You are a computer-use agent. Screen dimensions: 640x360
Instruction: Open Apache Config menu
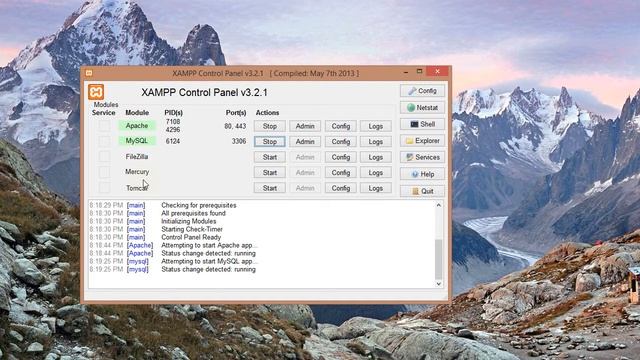pyautogui.click(x=341, y=126)
